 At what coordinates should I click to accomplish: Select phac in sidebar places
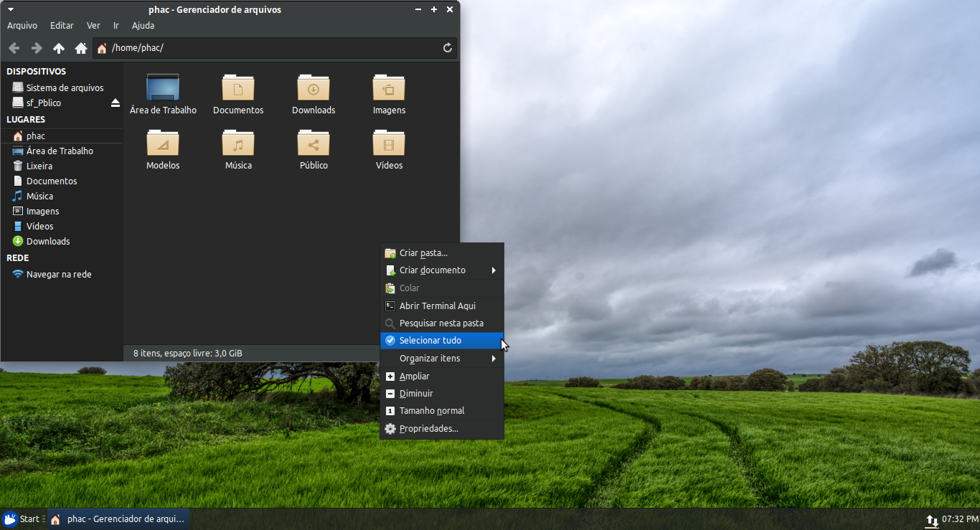coord(62,136)
